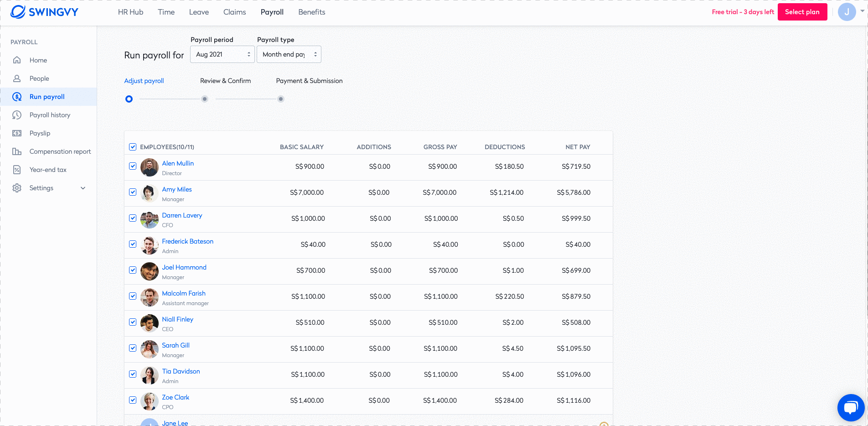Open Amy Miles employee link
The width and height of the screenshot is (868, 426).
point(177,189)
